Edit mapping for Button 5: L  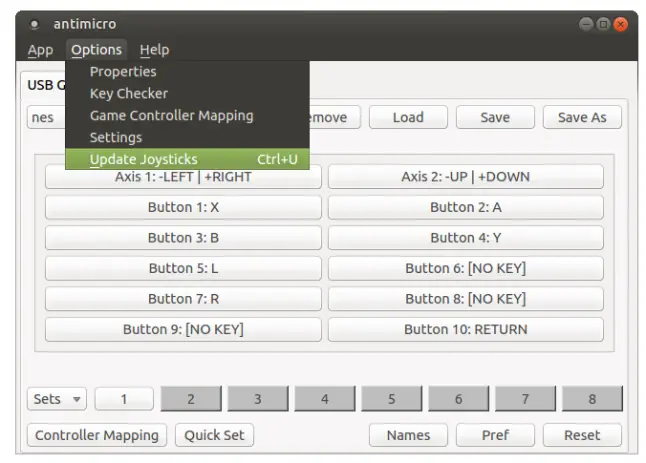[183, 268]
